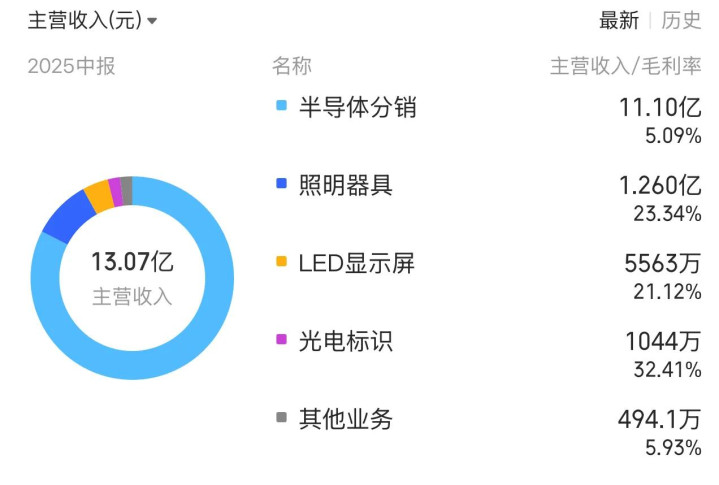Screen dimensions: 719x485
Task: Click the purple 光电标识 legend square
Action: [281, 340]
